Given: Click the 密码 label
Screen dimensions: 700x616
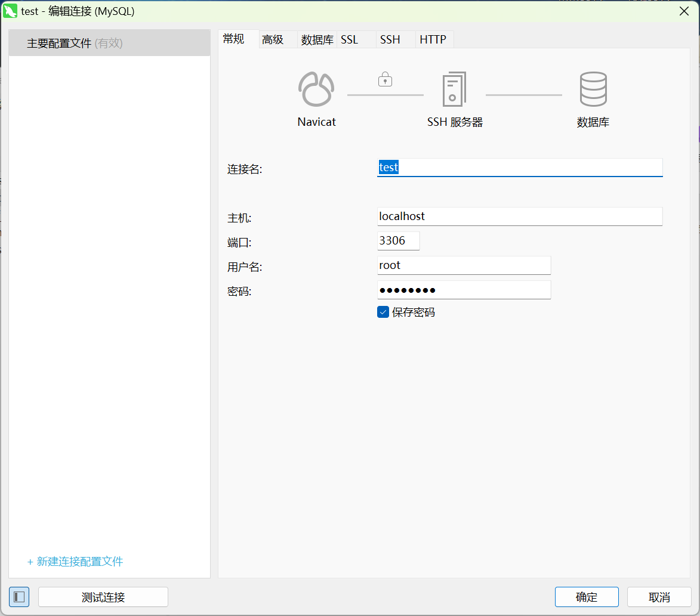Looking at the screenshot, I should [x=239, y=292].
